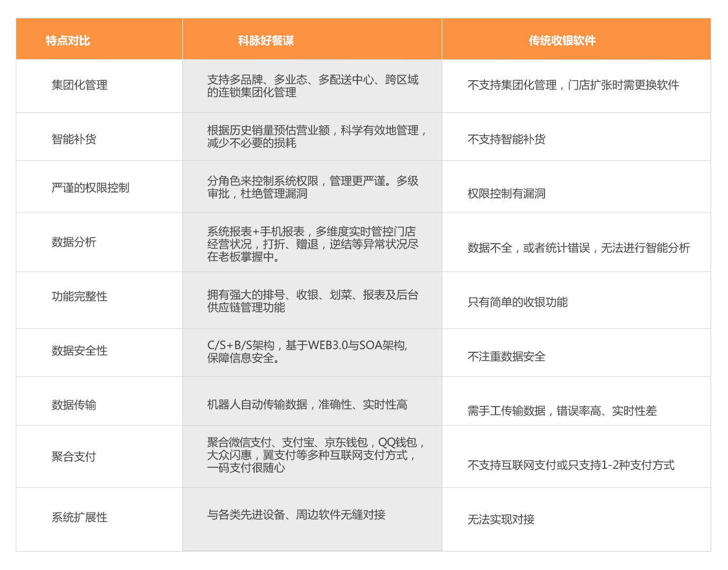Click the 不支持智能补货 cell
This screenshot has width=728, height=570.
click(x=576, y=137)
